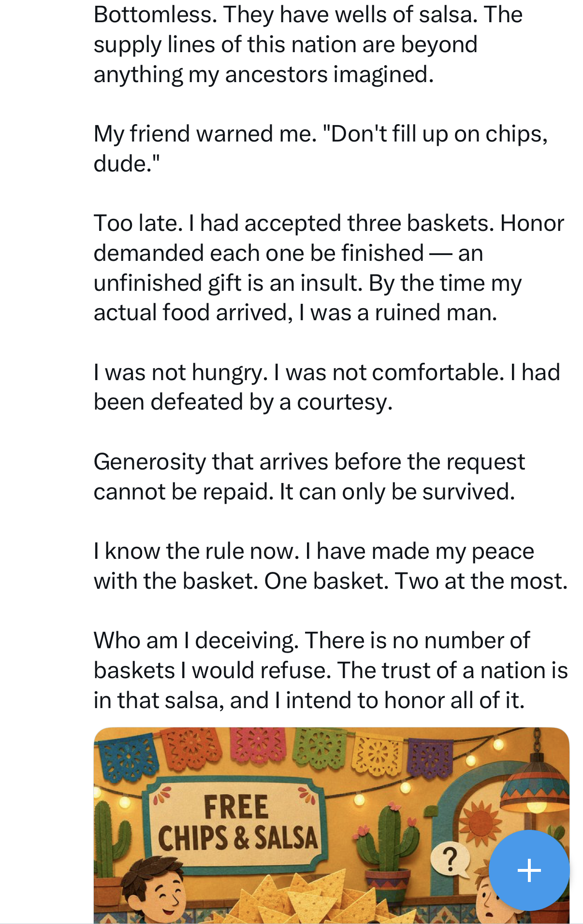The width and height of the screenshot is (583, 924).
Task: Tap the 'Don't fill up on chips, dude' text
Action: (321, 149)
